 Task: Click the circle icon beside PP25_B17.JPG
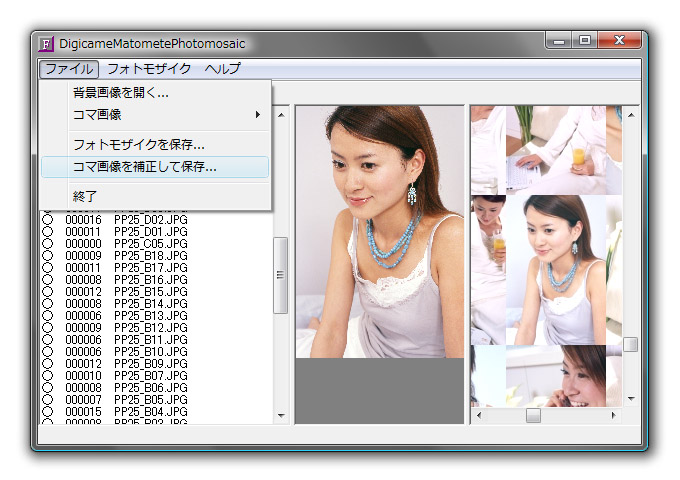(x=48, y=268)
